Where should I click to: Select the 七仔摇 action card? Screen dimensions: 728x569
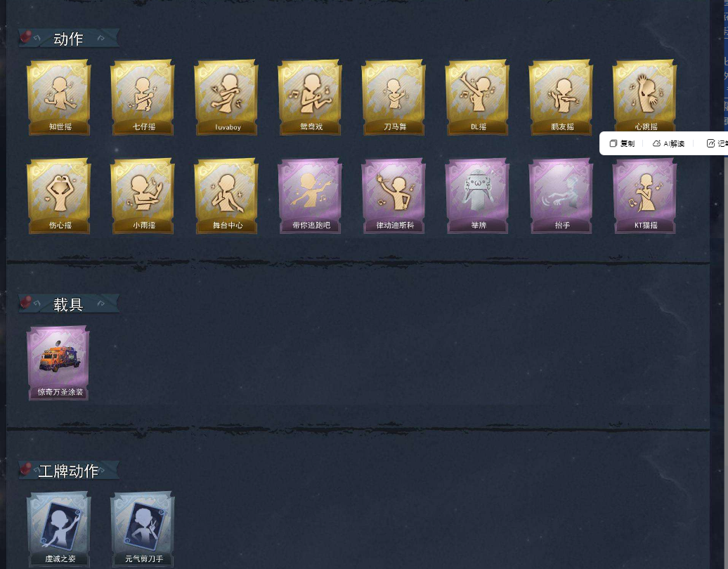143,98
